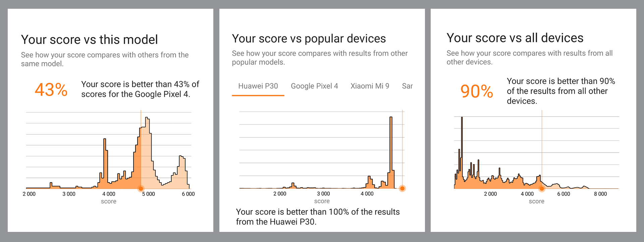Click the 'better than 100%' Huawei P30 result text

pos(318,216)
